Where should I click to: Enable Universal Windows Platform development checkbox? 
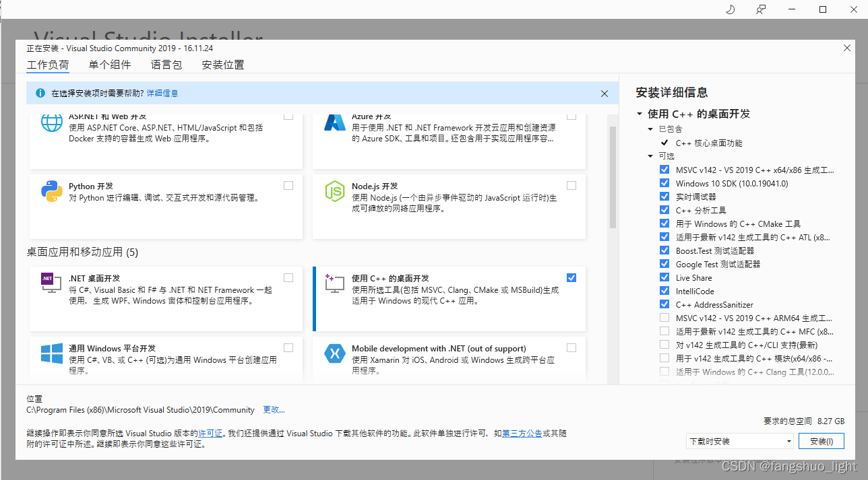[288, 347]
